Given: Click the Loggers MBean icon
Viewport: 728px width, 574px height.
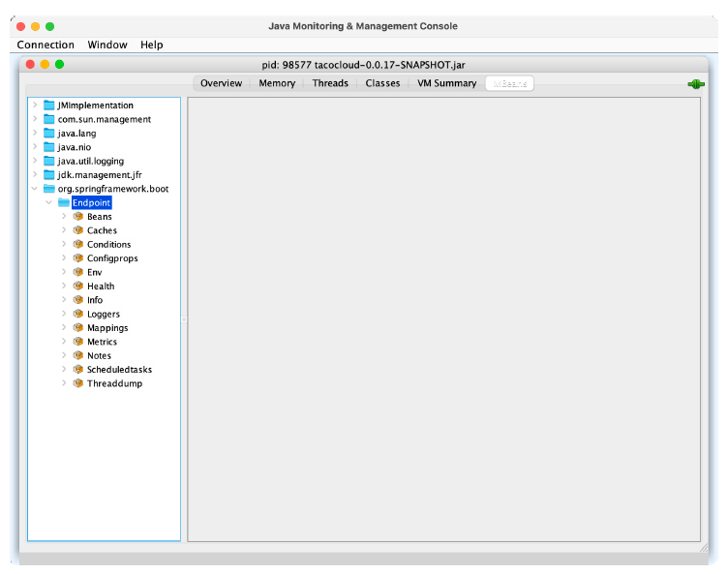Looking at the screenshot, I should 78,315.
